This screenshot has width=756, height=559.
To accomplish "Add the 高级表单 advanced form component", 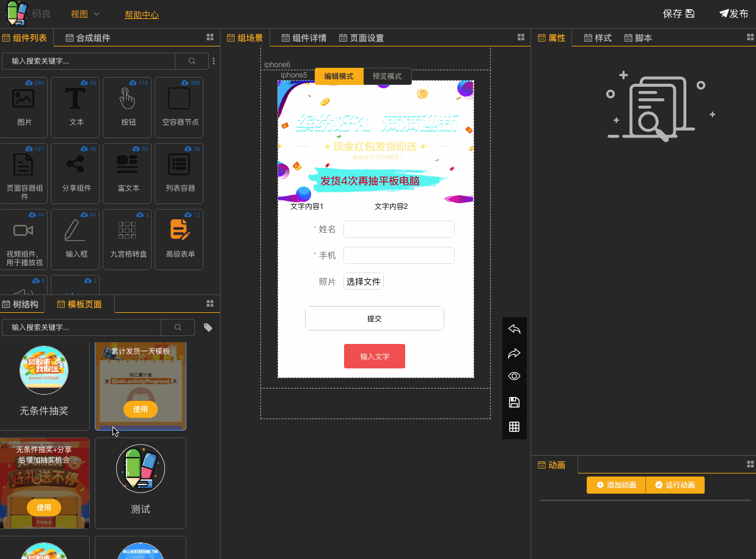I will pyautogui.click(x=180, y=239).
